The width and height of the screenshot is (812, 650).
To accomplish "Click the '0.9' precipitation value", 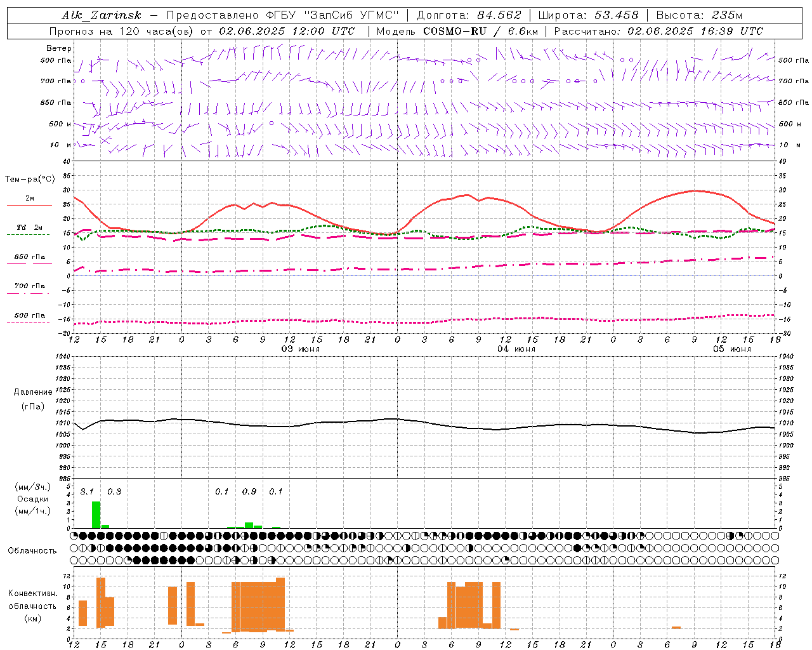I will 249,492.
